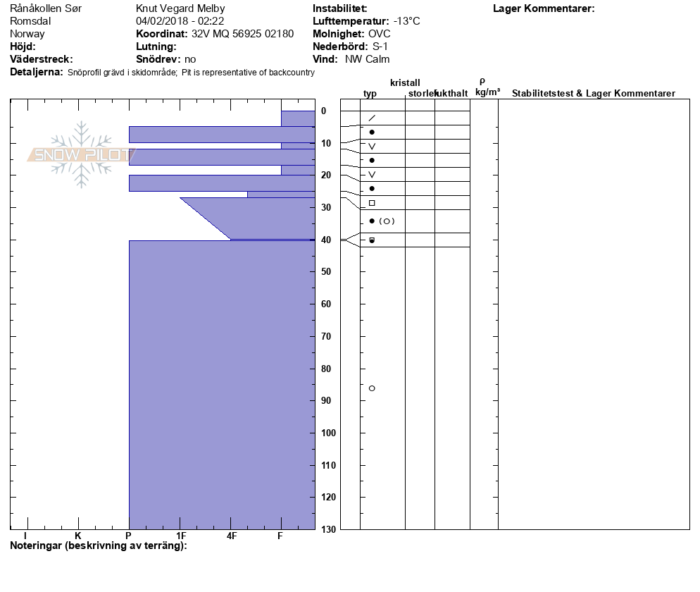
Task: Select the melt-freeze crust symbol at 40 cm
Action: tap(372, 240)
